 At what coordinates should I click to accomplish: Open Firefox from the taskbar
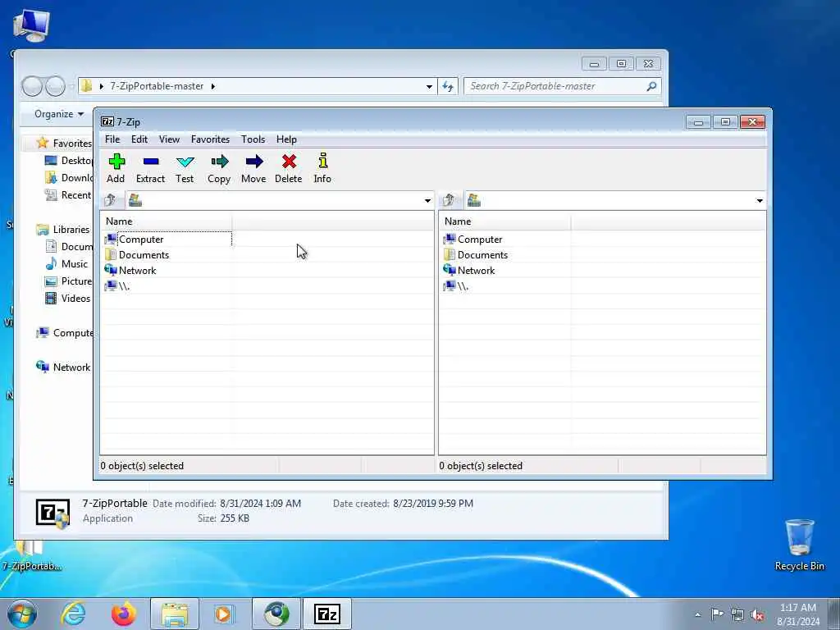(x=124, y=614)
